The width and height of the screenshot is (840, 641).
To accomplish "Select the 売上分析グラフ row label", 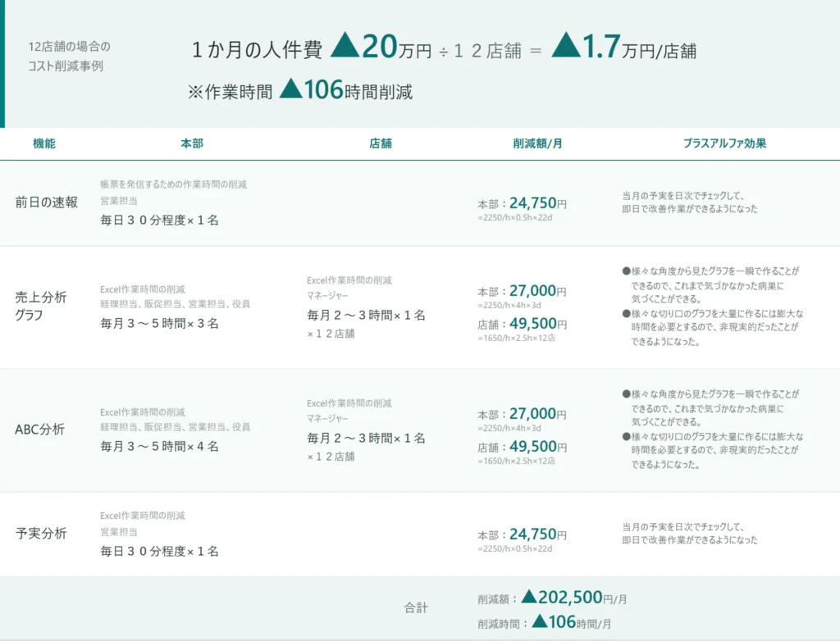I will (x=41, y=306).
